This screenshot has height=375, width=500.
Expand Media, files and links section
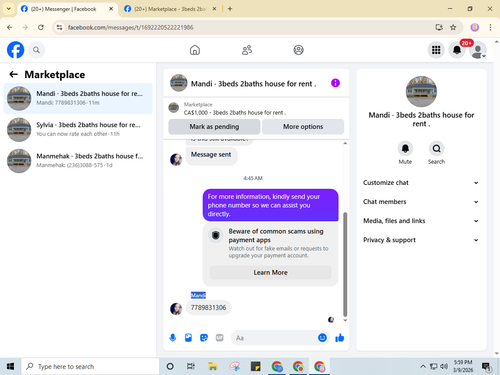coord(421,221)
